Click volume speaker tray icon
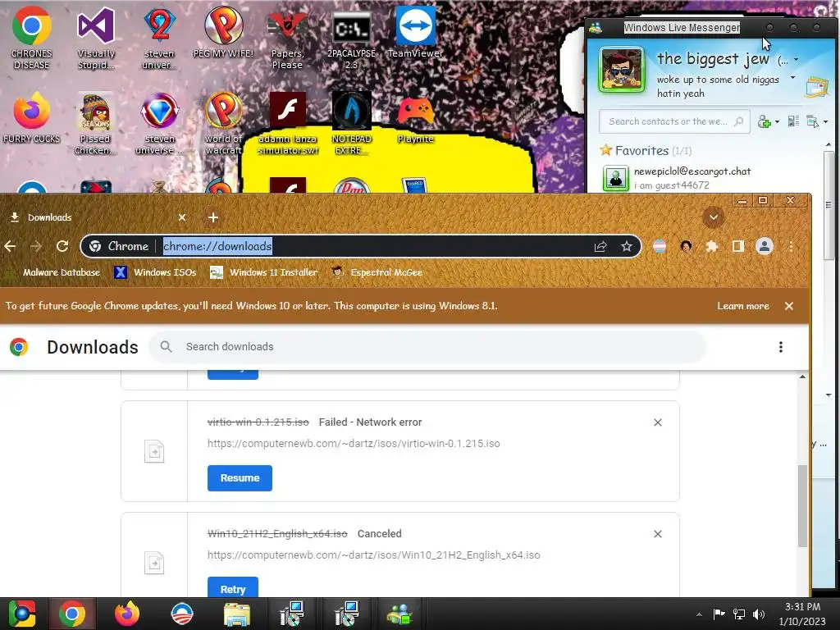Image resolution: width=840 pixels, height=630 pixels. click(759, 614)
